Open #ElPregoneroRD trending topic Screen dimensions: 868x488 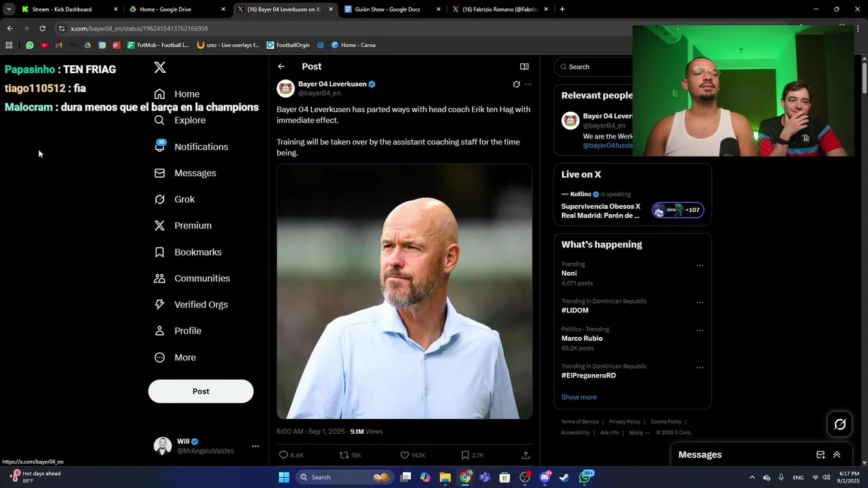589,375
